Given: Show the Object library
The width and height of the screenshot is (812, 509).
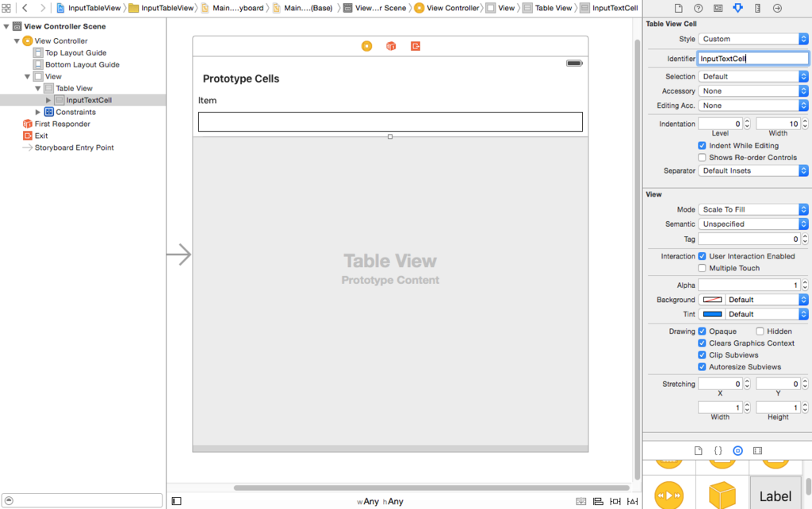Looking at the screenshot, I should (x=738, y=450).
